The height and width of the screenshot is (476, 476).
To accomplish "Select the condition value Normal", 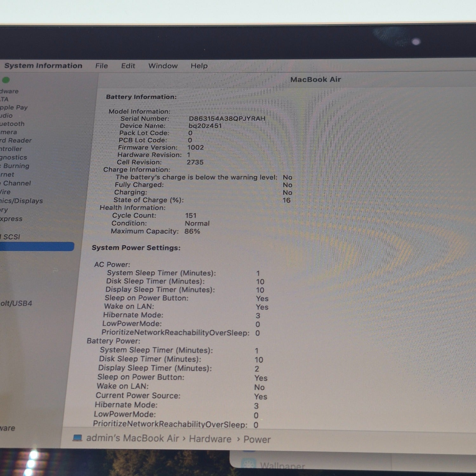I will pyautogui.click(x=197, y=223).
